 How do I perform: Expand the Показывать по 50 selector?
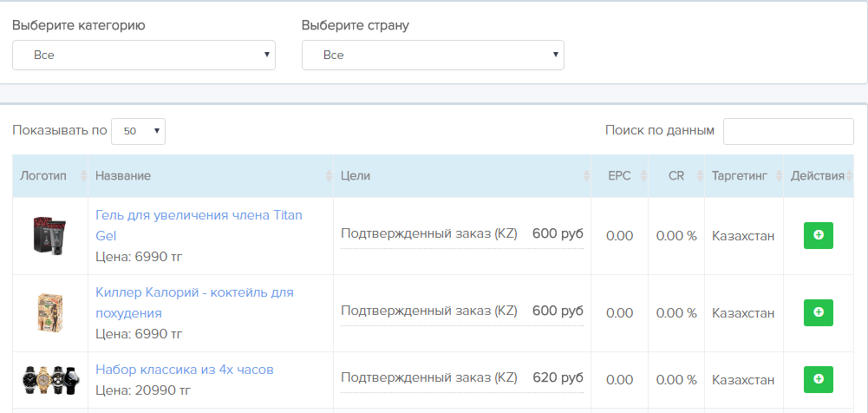tap(139, 131)
